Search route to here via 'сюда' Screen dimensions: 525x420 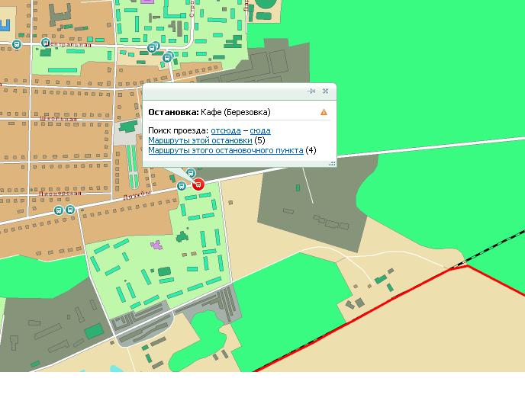260,131
